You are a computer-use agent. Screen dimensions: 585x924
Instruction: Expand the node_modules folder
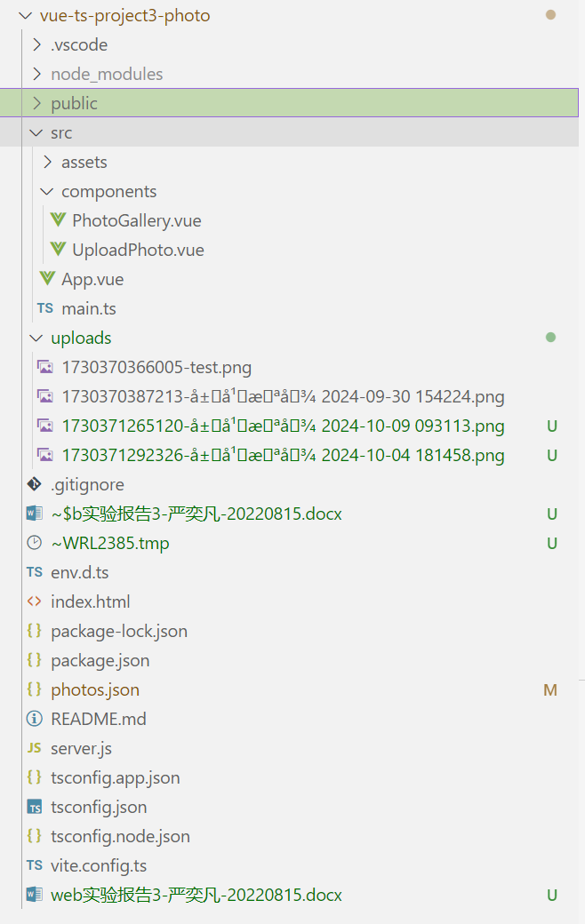click(x=36, y=74)
